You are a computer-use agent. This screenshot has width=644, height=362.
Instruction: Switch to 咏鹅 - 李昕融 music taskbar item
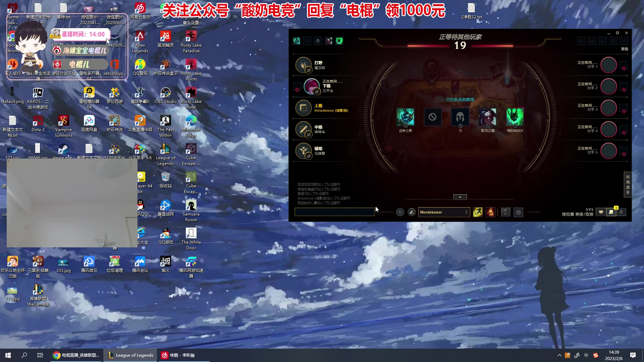point(183,355)
